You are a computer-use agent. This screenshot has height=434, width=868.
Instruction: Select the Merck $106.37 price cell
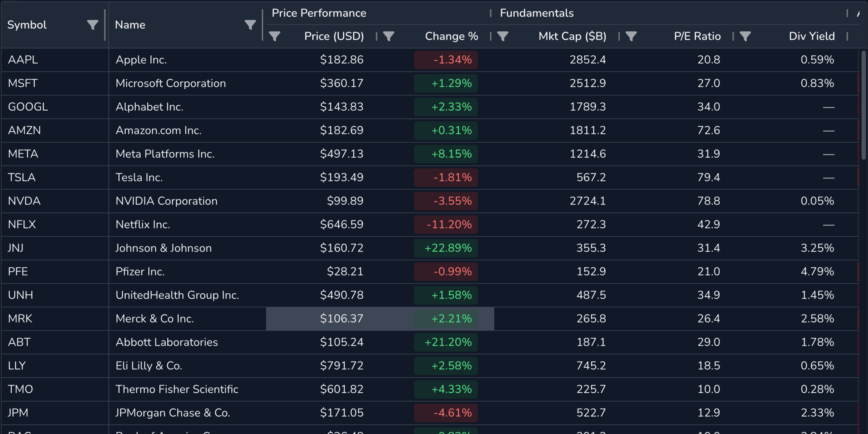341,318
